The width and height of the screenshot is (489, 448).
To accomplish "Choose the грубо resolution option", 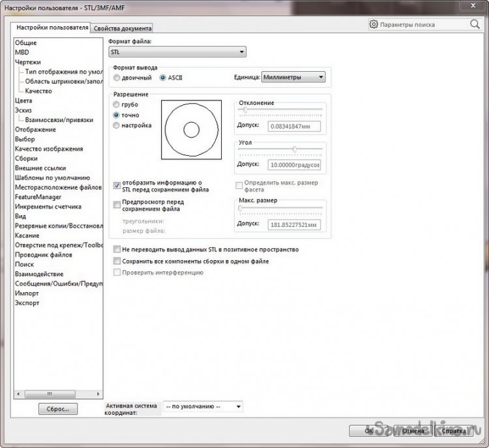I will pyautogui.click(x=117, y=104).
